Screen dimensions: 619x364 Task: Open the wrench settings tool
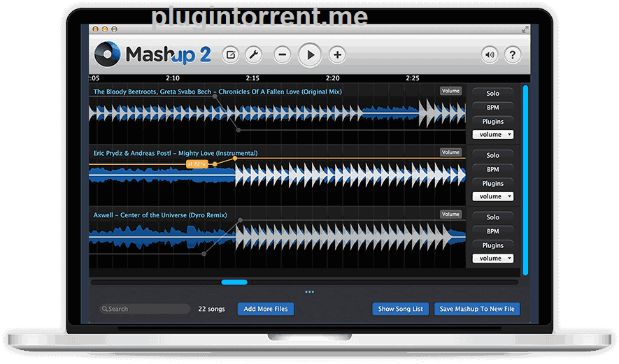click(x=253, y=54)
